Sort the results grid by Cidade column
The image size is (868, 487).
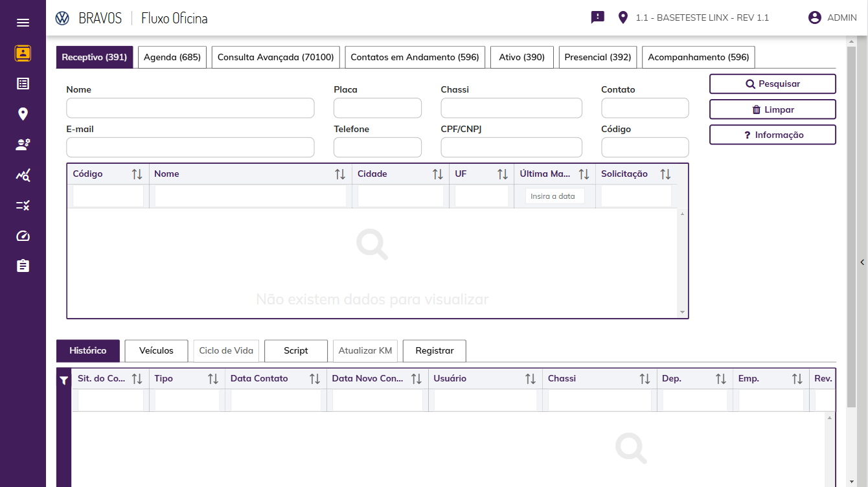pyautogui.click(x=438, y=174)
